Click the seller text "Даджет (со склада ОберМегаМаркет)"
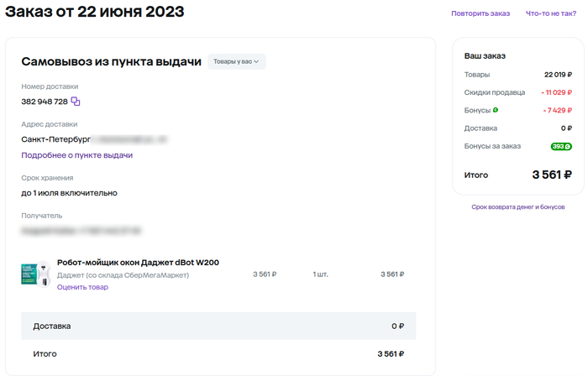The width and height of the screenshot is (588, 376). pos(123,275)
